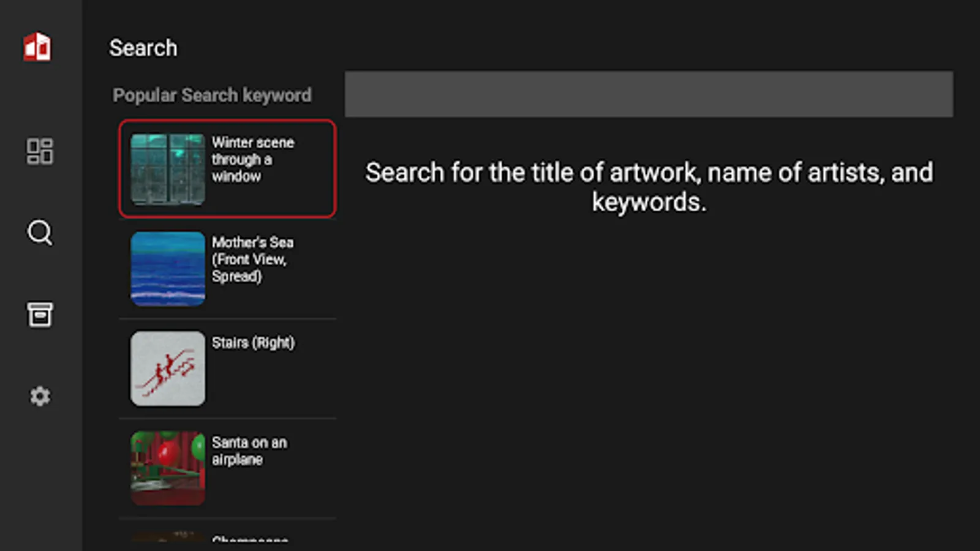The height and width of the screenshot is (551, 980).
Task: Click the artwork search instructions text
Action: 649,187
